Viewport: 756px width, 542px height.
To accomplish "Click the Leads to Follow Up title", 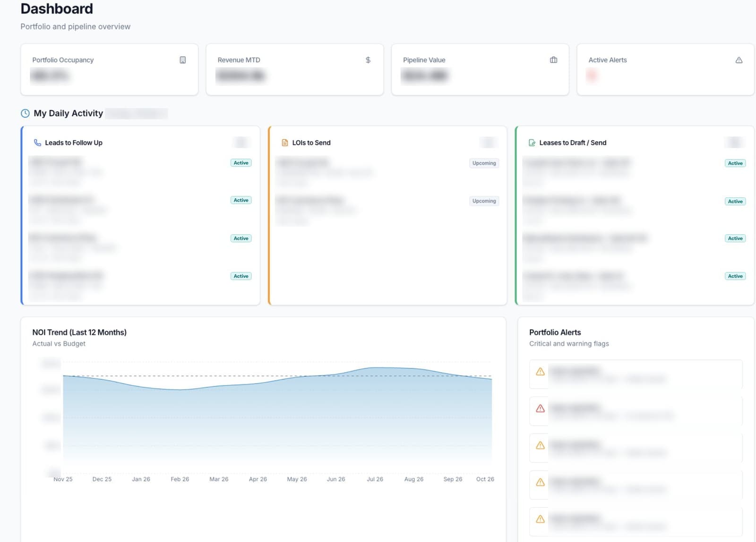I will (x=74, y=143).
